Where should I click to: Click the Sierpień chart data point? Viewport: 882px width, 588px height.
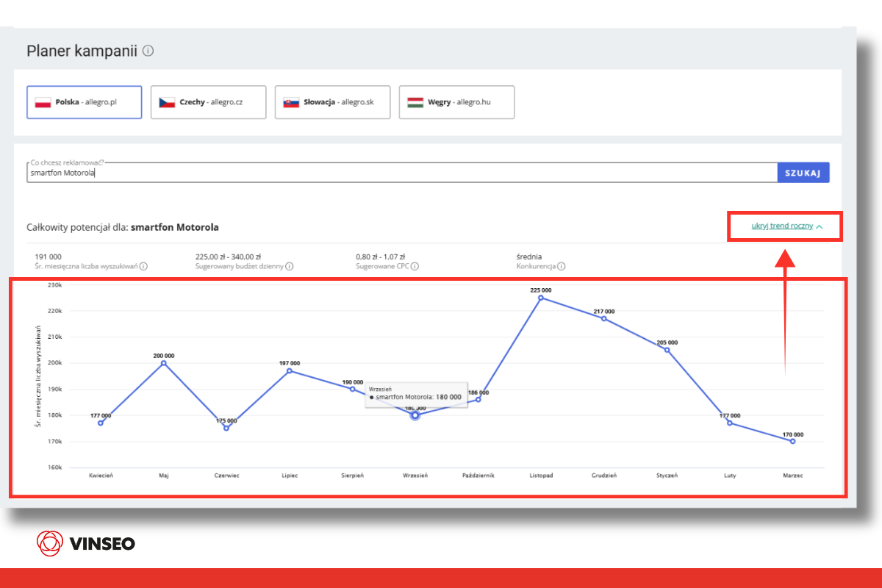click(x=353, y=389)
